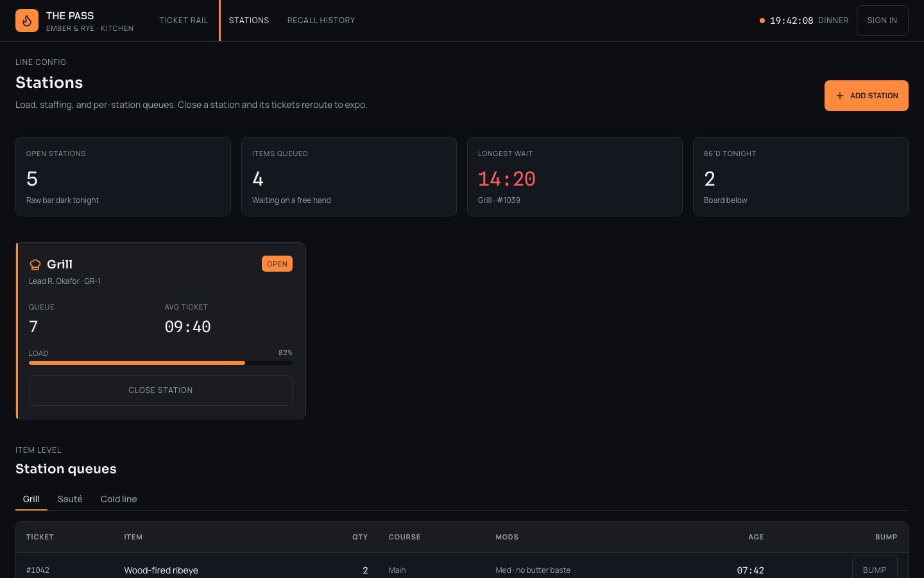Click the Grill queue count 7
The width and height of the screenshot is (924, 578).
click(x=33, y=327)
